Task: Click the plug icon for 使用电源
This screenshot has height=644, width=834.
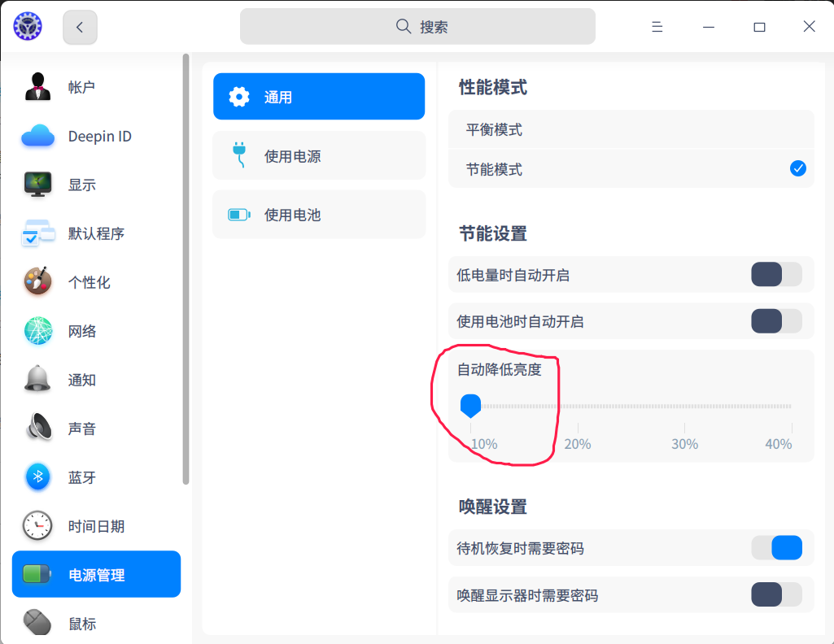Action: pos(239,155)
